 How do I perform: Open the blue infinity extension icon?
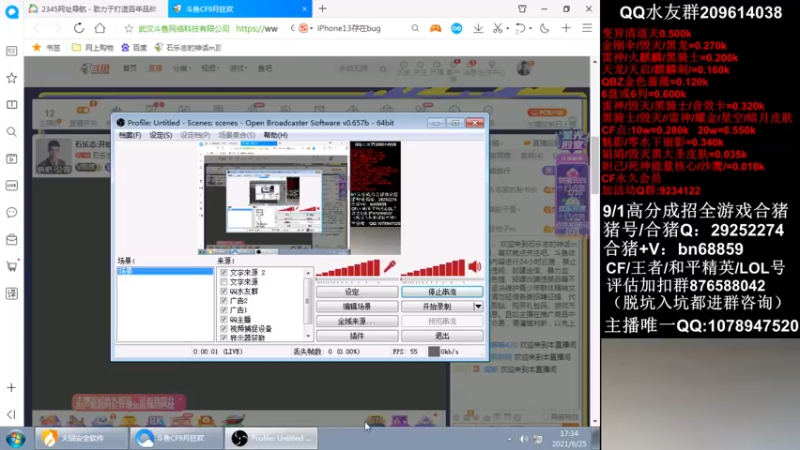(457, 29)
